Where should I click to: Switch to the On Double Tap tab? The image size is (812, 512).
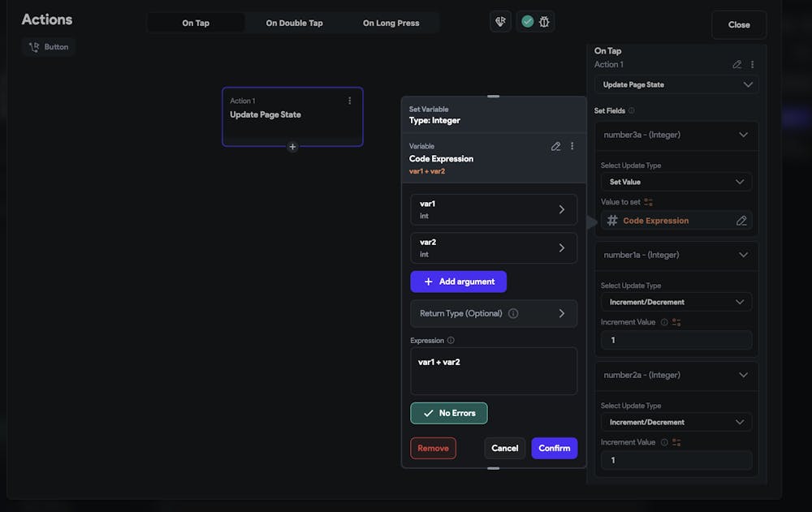click(x=294, y=23)
